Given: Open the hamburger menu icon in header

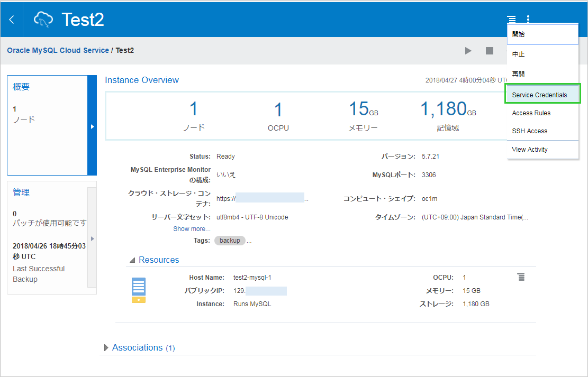Looking at the screenshot, I should (511, 19).
